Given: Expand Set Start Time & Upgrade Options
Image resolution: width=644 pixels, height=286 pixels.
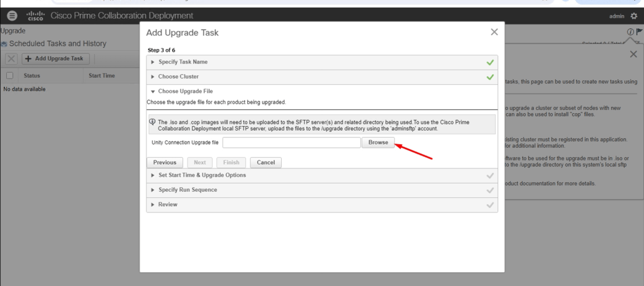Looking at the screenshot, I should pos(201,175).
